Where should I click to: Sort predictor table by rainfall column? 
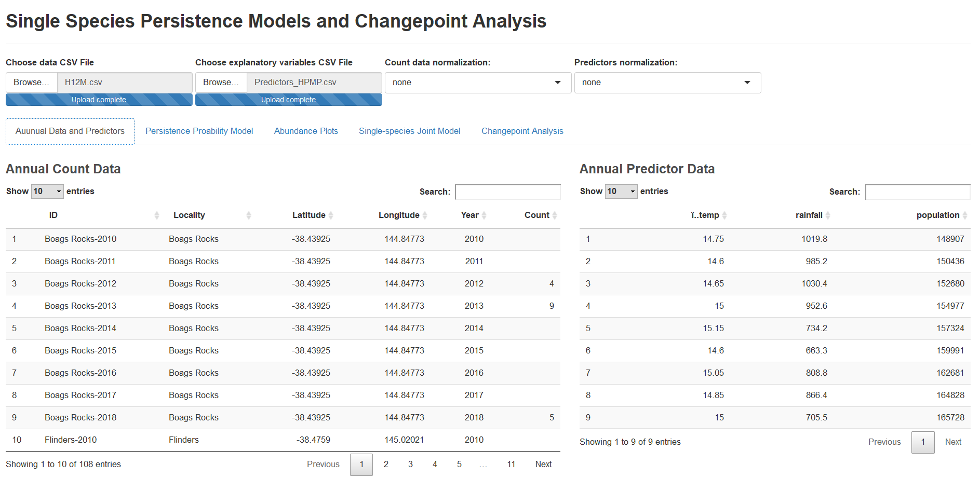(782, 215)
